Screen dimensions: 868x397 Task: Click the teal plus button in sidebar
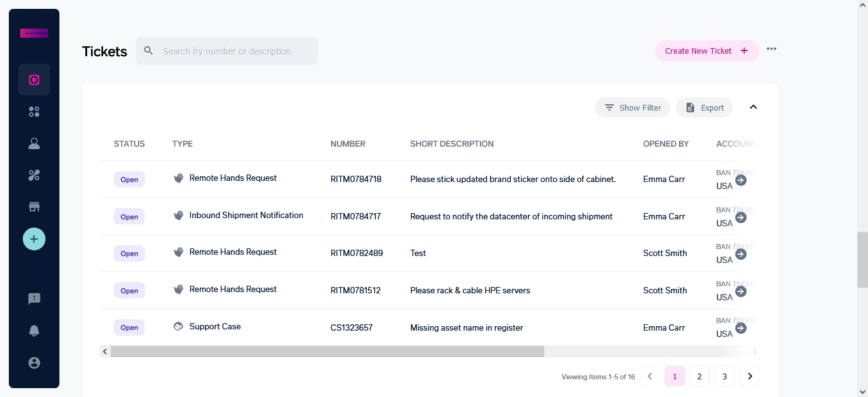tap(34, 239)
